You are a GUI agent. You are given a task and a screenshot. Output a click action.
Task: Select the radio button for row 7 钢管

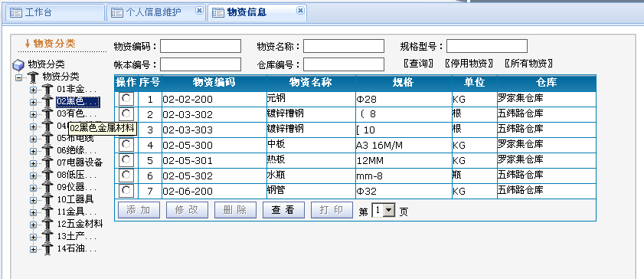coord(126,190)
